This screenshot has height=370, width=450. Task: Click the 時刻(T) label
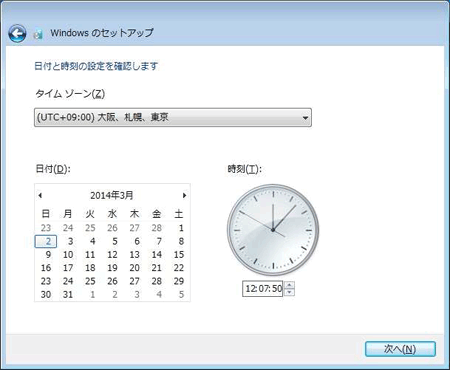(244, 169)
